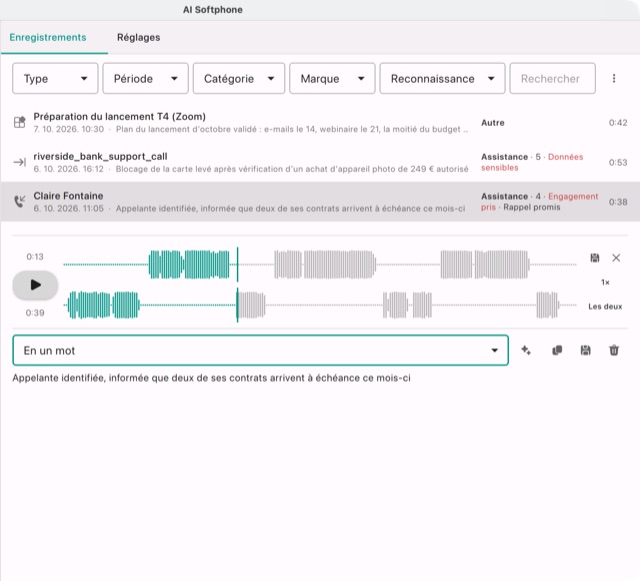Click the 0:42 duration of Préparation du lancement

pyautogui.click(x=618, y=122)
